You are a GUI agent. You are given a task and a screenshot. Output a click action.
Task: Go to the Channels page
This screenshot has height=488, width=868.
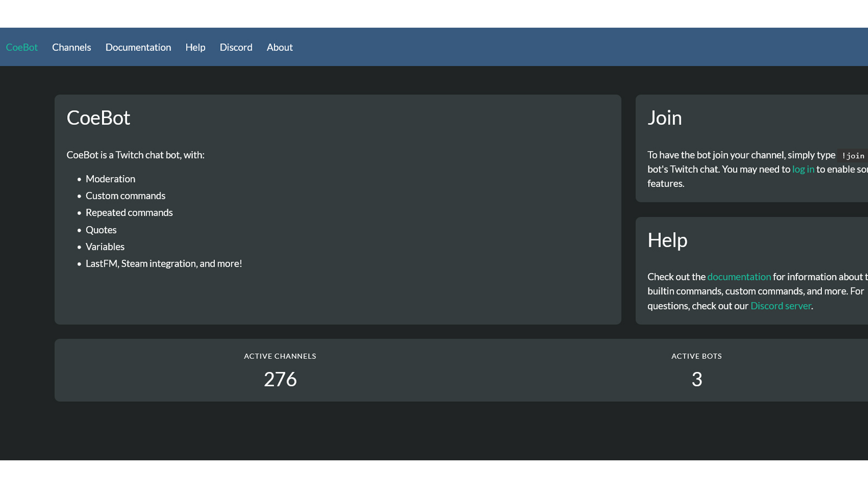72,47
